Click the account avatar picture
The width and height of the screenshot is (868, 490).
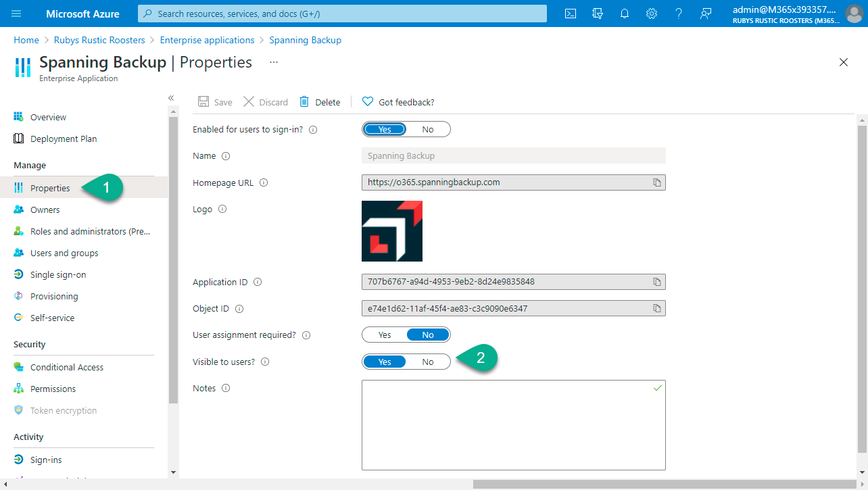(854, 14)
